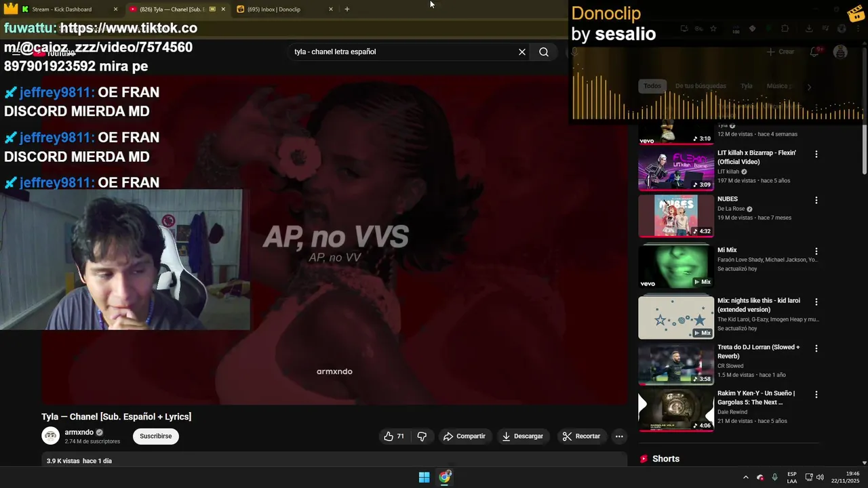Open the volume control in system tray
The width and height of the screenshot is (868, 488).
820,477
